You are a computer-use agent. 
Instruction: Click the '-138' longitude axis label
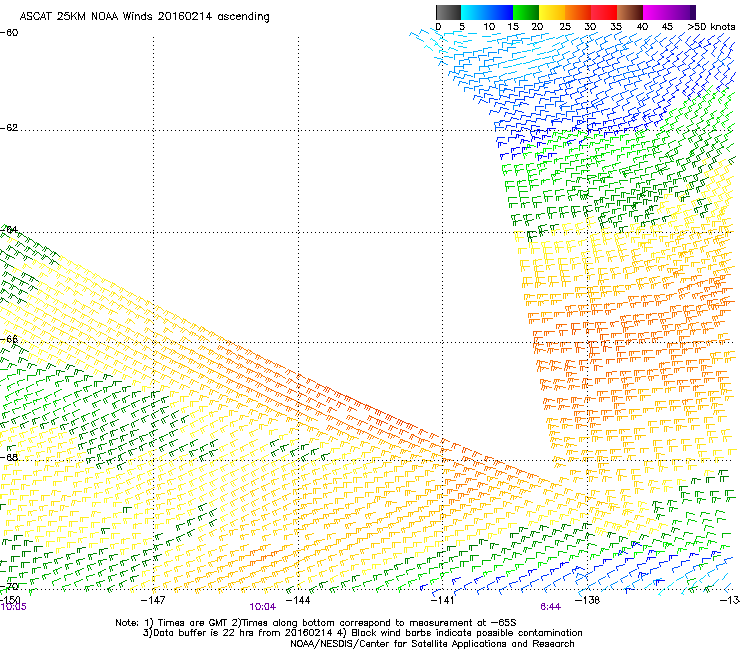587,600
